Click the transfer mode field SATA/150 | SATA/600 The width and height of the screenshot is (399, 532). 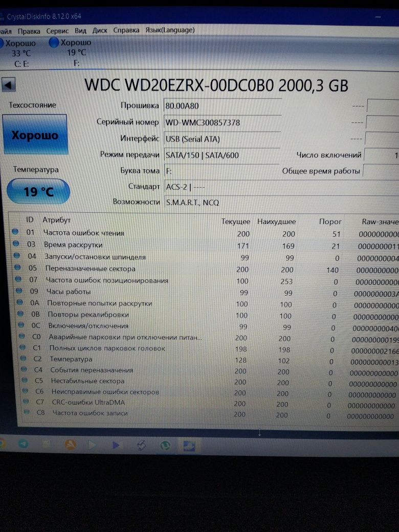[x=222, y=155]
